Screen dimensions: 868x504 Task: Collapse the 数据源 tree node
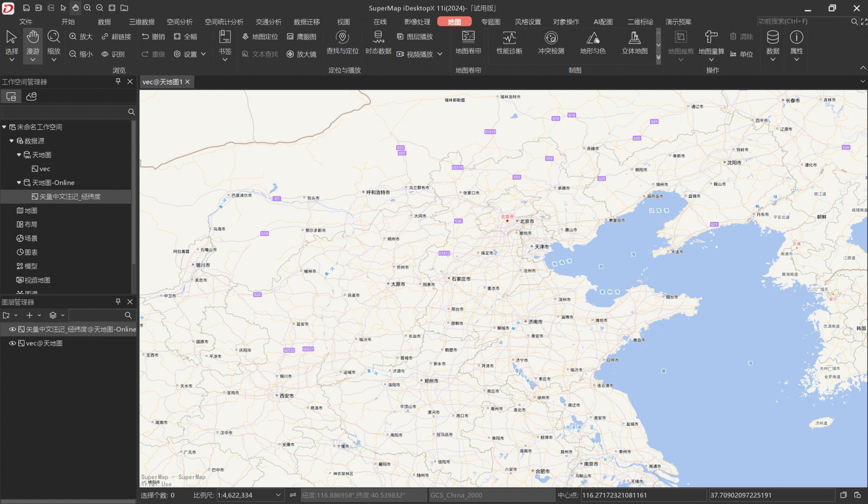(x=11, y=141)
